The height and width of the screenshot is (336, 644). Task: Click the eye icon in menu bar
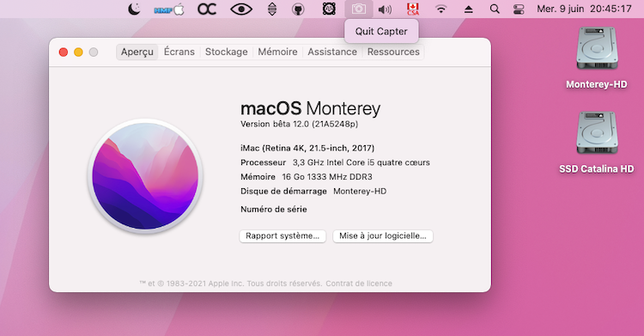point(241,9)
